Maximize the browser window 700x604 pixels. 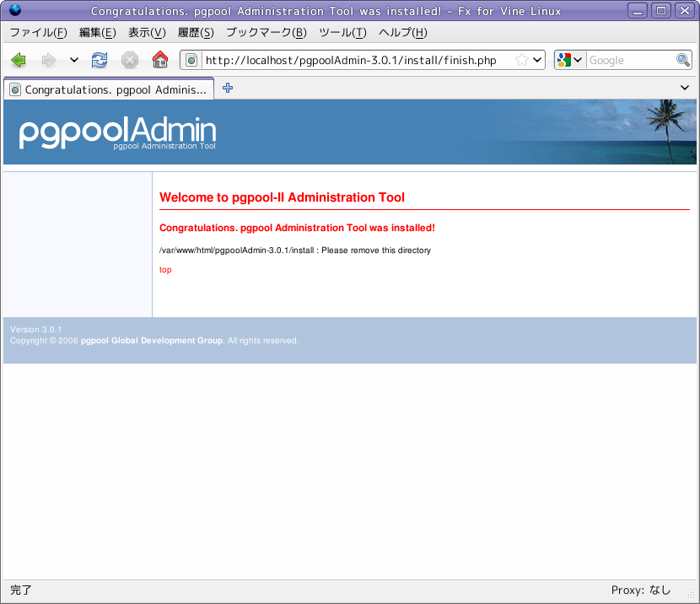(x=661, y=10)
